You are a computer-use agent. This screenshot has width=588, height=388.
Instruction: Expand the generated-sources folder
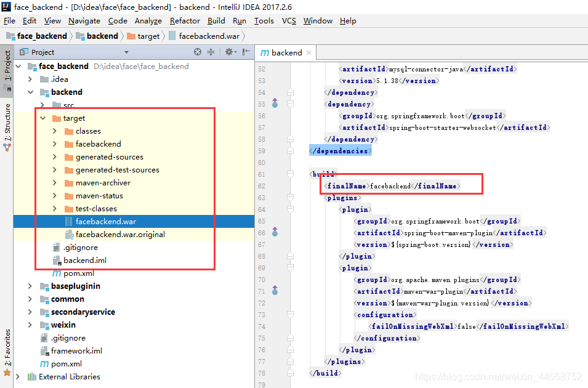pyautogui.click(x=55, y=157)
